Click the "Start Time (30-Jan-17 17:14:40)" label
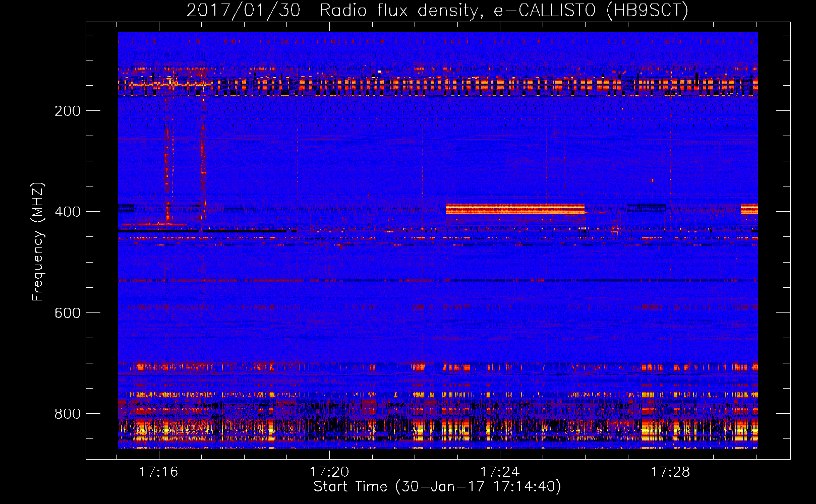The width and height of the screenshot is (816, 504). 437,487
